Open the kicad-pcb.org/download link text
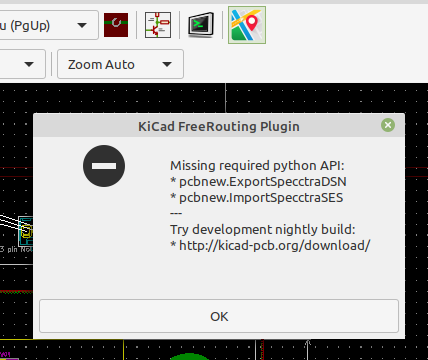 274,246
